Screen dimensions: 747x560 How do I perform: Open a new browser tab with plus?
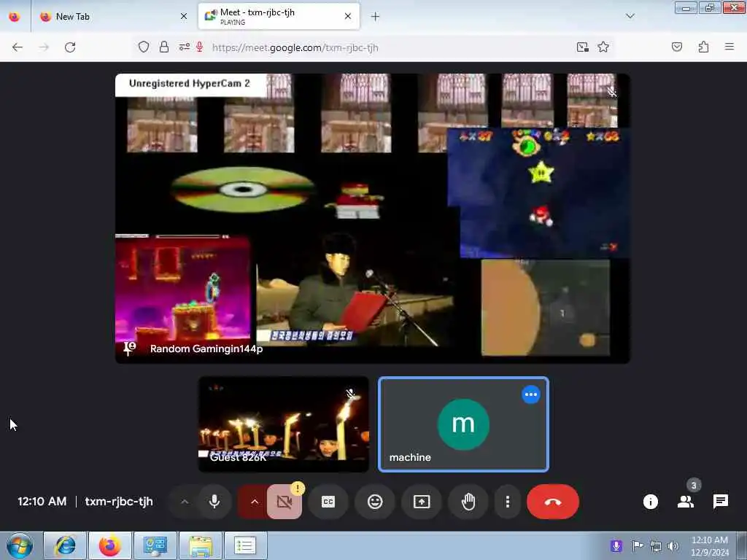coord(376,17)
